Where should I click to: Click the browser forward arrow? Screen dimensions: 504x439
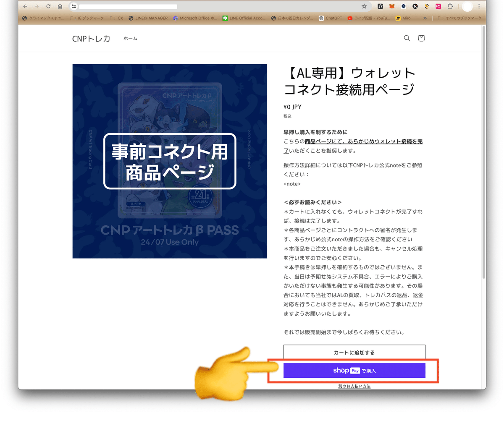(37, 6)
